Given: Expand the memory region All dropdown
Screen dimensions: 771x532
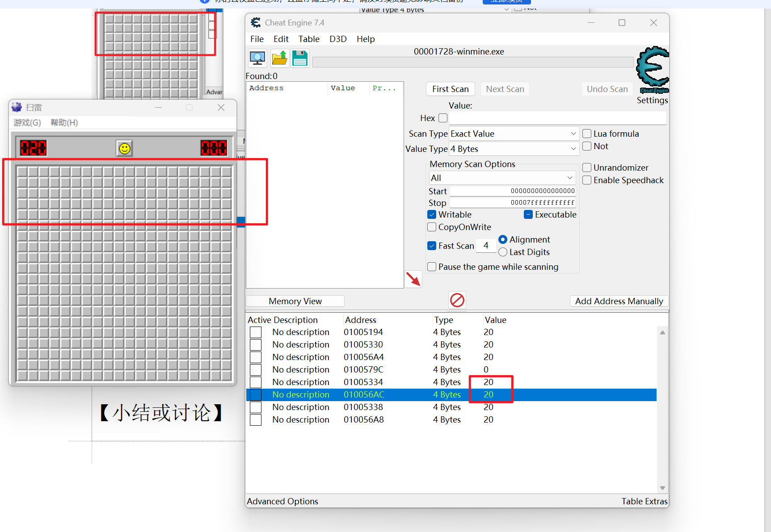Looking at the screenshot, I should coord(502,178).
